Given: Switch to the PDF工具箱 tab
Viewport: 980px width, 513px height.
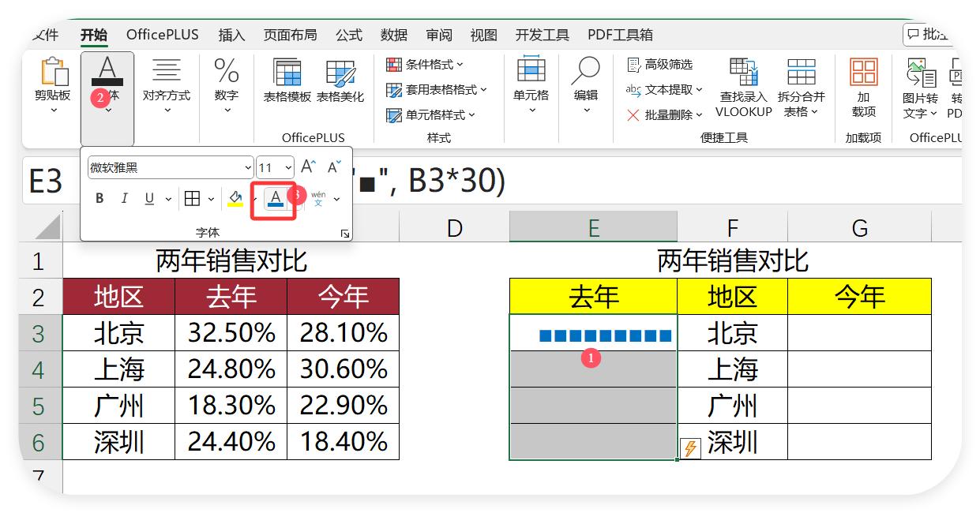Looking at the screenshot, I should [620, 35].
